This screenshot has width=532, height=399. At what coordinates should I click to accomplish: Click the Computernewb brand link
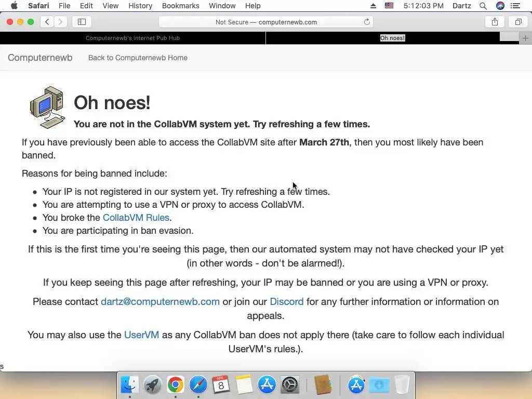click(x=40, y=58)
